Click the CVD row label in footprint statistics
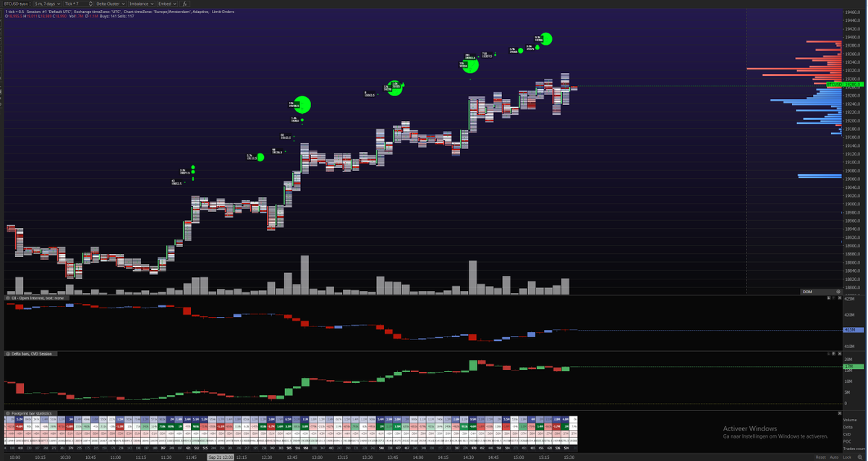The width and height of the screenshot is (868, 461). click(x=848, y=434)
